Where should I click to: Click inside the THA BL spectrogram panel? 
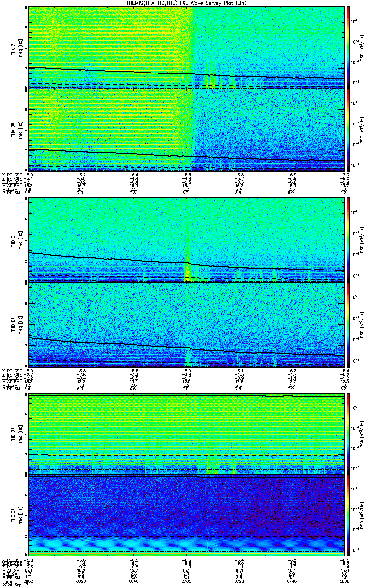coord(186,48)
